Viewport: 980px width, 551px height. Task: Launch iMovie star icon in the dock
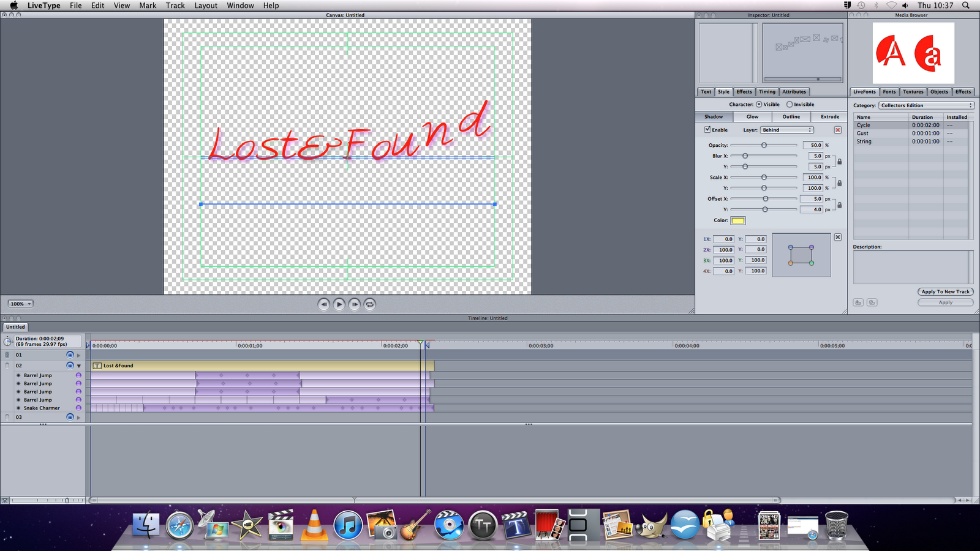(247, 525)
